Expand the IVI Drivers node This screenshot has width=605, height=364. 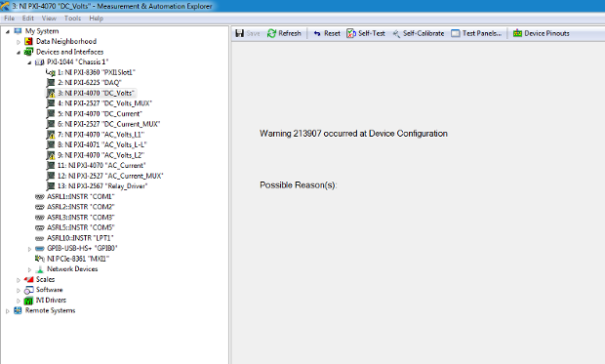pyautogui.click(x=19, y=301)
